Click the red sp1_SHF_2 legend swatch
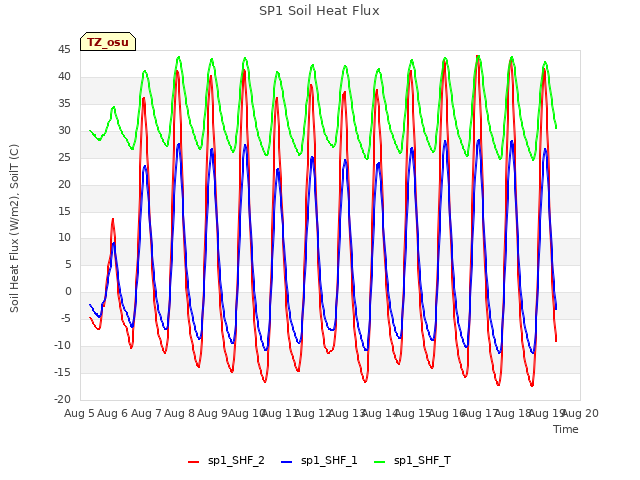640x480 pixels. click(193, 462)
